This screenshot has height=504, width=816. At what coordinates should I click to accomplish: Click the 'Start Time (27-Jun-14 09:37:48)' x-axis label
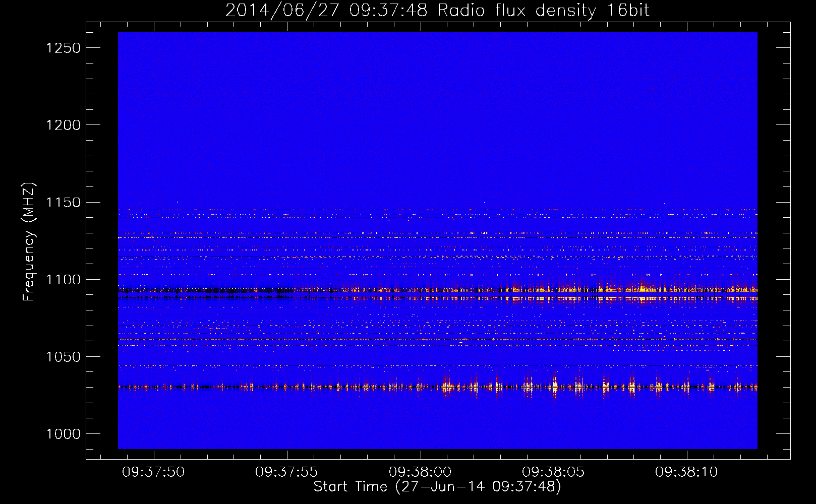click(x=437, y=487)
